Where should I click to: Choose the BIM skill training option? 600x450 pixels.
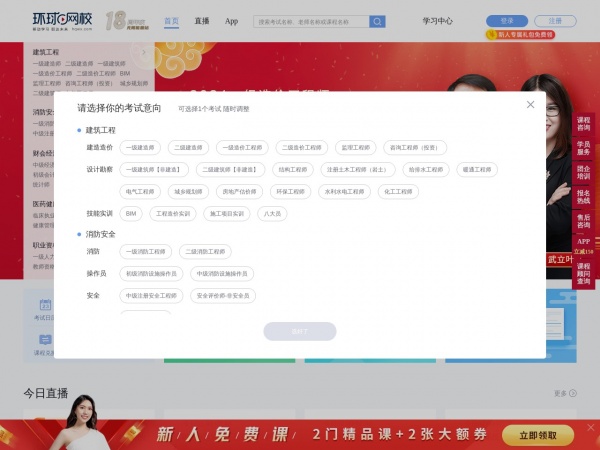(x=131, y=213)
